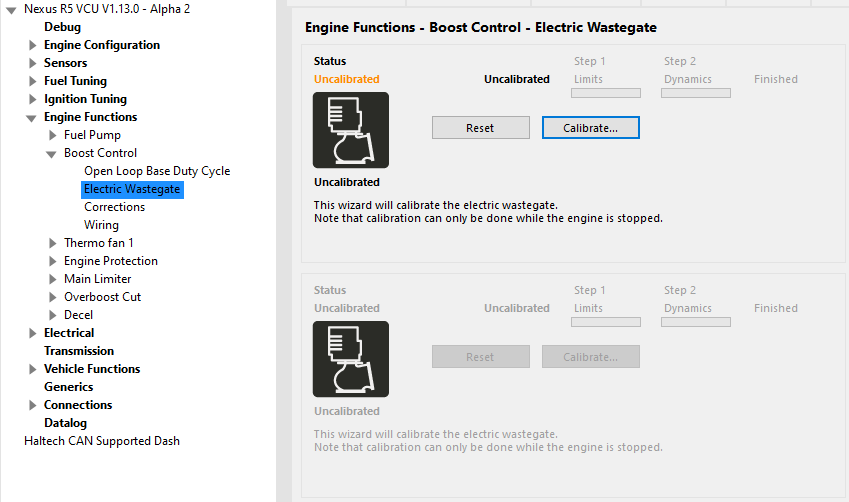Click the Step 1 Limits progress bar

606,93
